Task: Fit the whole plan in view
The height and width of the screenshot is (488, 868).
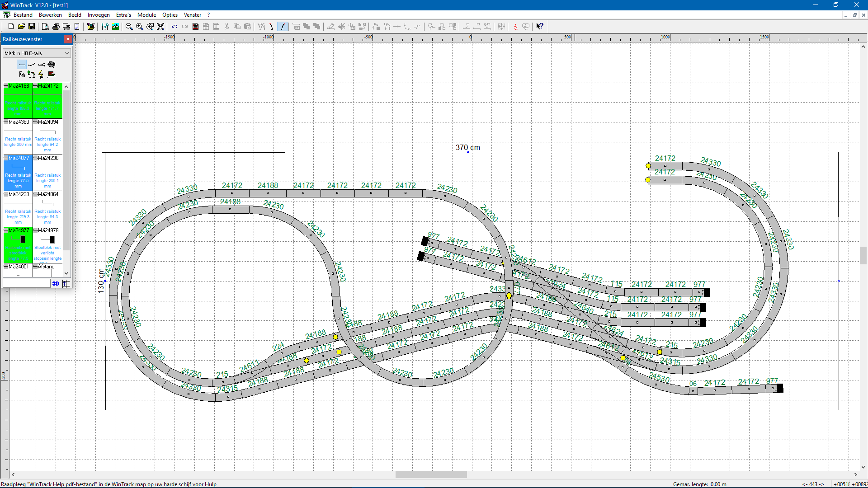Action: pos(160,27)
